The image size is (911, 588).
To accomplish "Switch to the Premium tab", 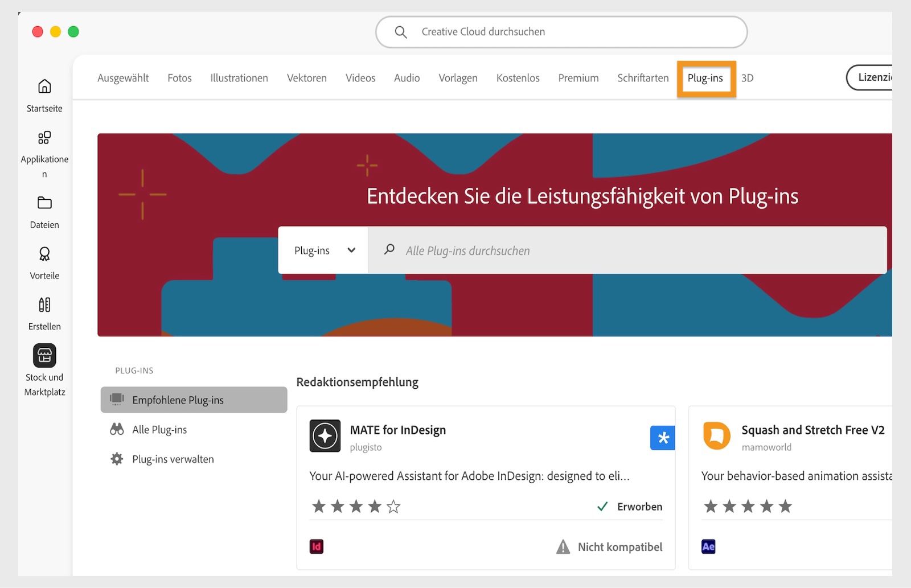I will [578, 78].
